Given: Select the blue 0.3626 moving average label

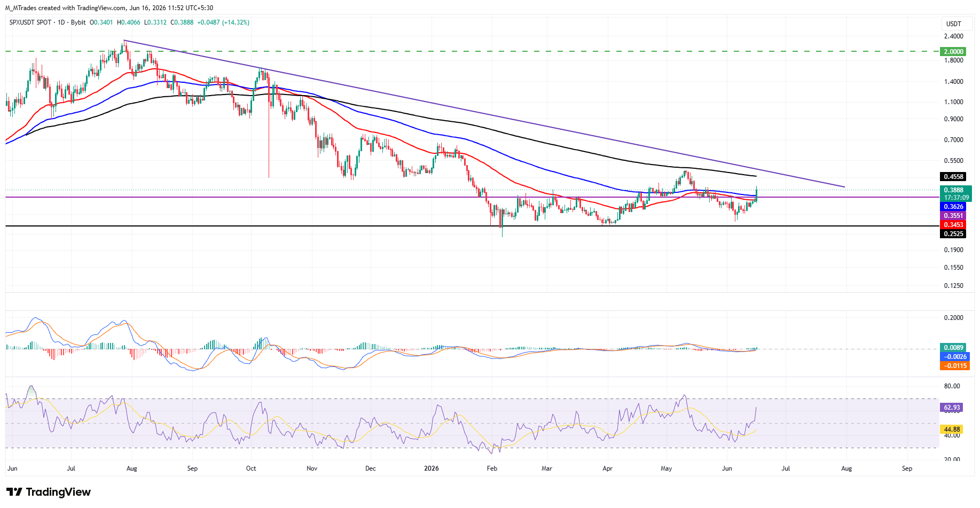Looking at the screenshot, I should [x=953, y=207].
